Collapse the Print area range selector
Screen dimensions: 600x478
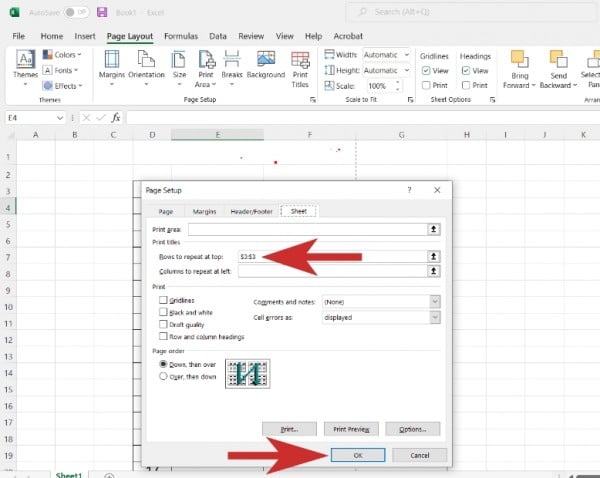[x=434, y=229]
